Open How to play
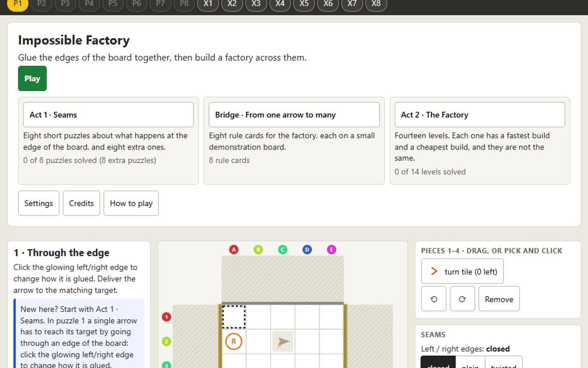The height and width of the screenshot is (368, 588). click(x=131, y=203)
